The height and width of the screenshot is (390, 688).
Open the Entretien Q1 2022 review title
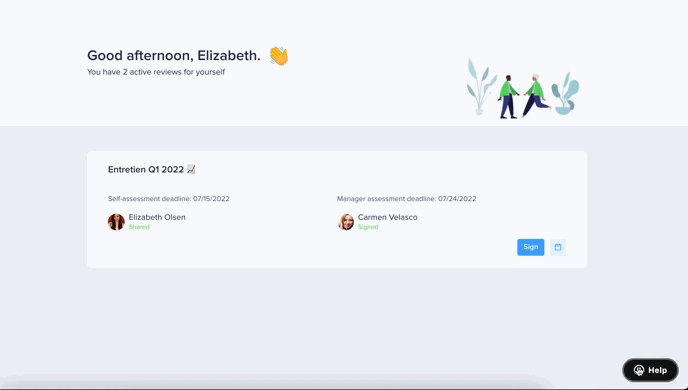tap(146, 169)
